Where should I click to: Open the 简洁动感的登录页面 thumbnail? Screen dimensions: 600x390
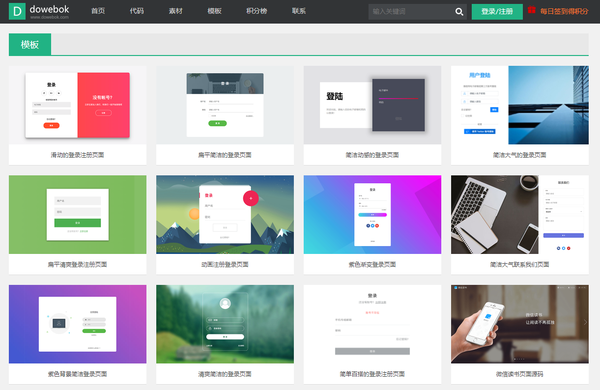pyautogui.click(x=372, y=105)
